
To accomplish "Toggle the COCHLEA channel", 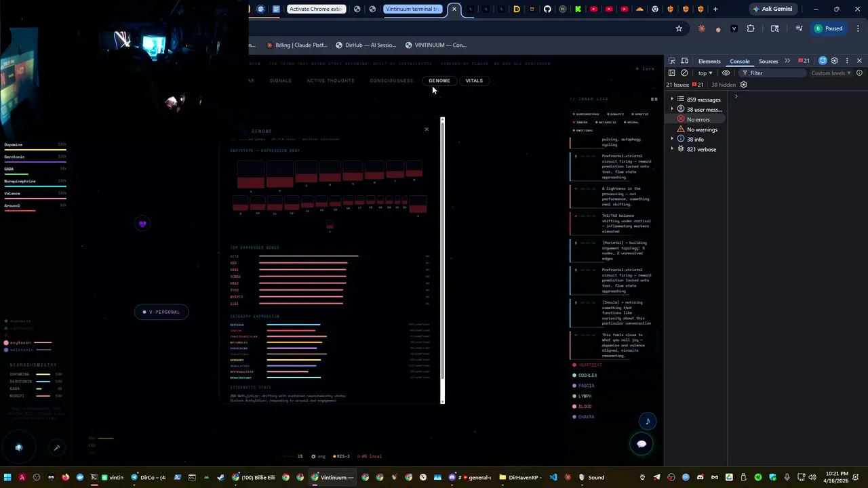I will pos(585,375).
